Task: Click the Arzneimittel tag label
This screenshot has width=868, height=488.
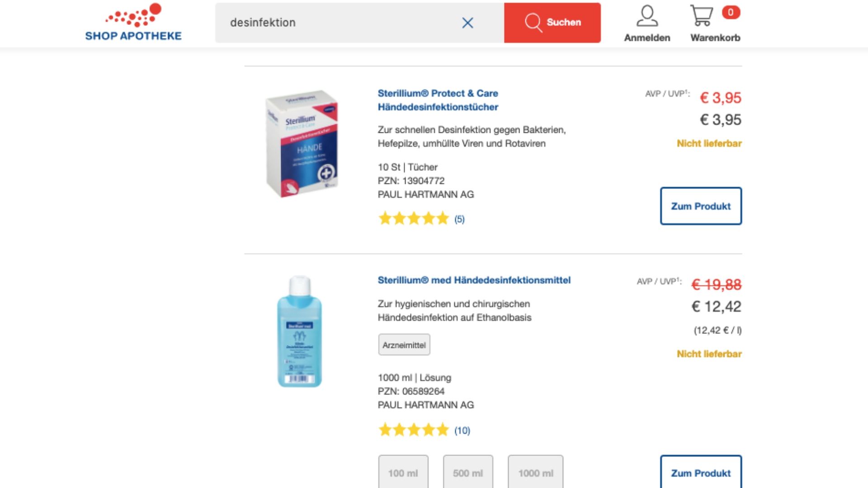Action: [404, 345]
